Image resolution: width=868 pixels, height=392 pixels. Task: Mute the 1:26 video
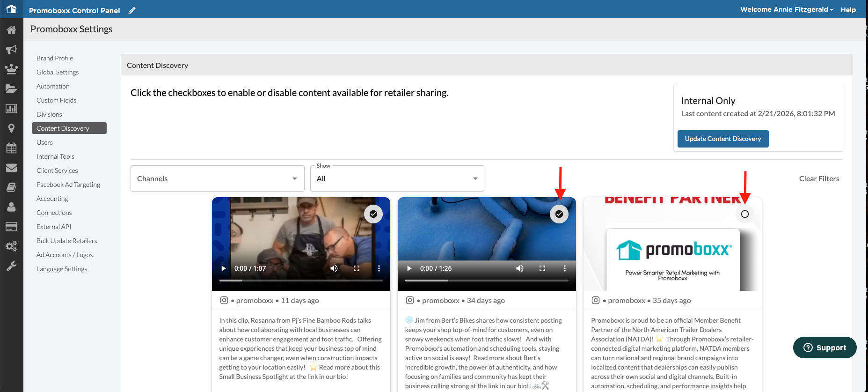520,268
